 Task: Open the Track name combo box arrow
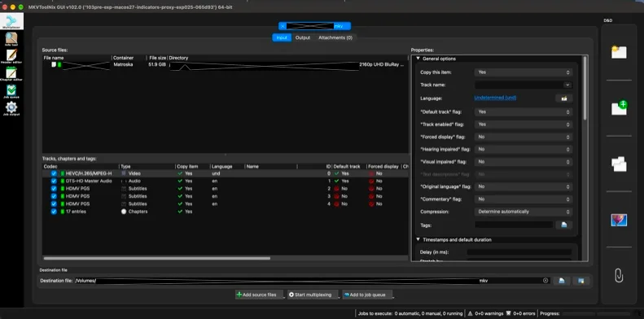point(567,85)
